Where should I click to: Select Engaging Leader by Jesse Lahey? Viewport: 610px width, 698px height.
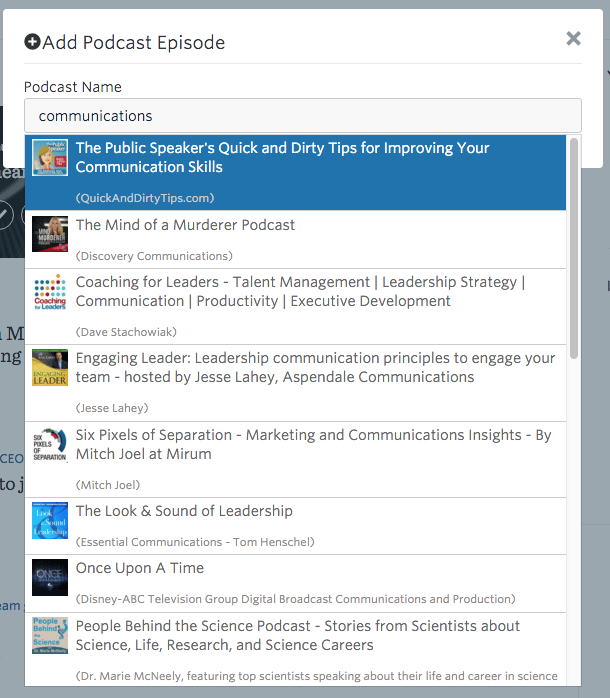(295, 383)
